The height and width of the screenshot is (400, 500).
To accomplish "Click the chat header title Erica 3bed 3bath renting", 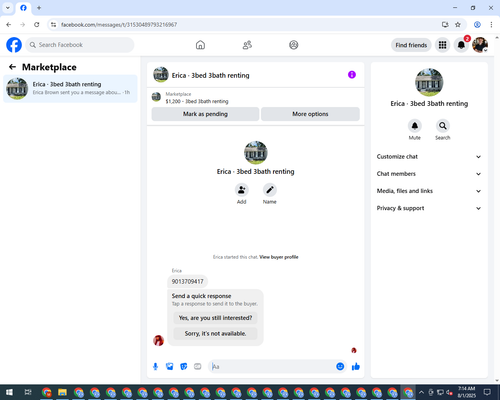I will (x=210, y=76).
